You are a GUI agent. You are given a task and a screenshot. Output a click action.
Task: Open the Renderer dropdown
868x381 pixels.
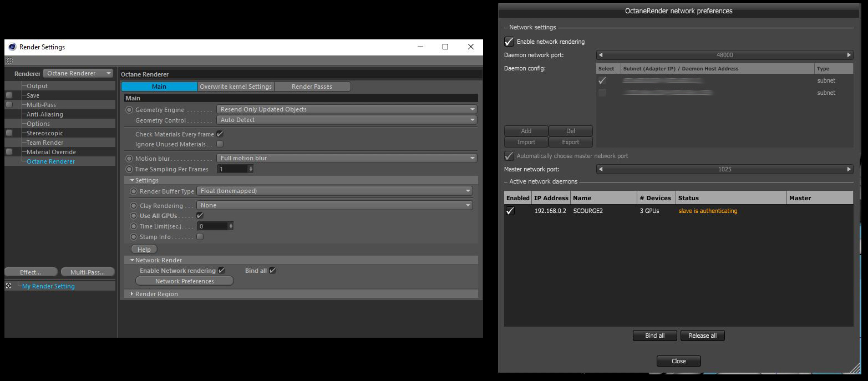pyautogui.click(x=78, y=73)
